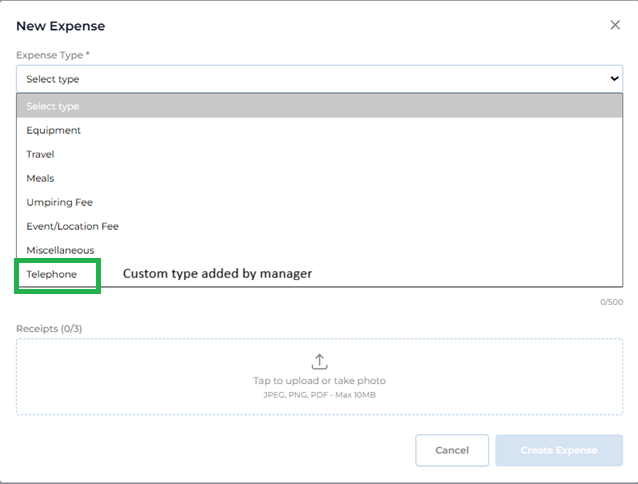Image resolution: width=638 pixels, height=484 pixels.
Task: Select Umpiring Fee expense type
Action: tap(319, 202)
